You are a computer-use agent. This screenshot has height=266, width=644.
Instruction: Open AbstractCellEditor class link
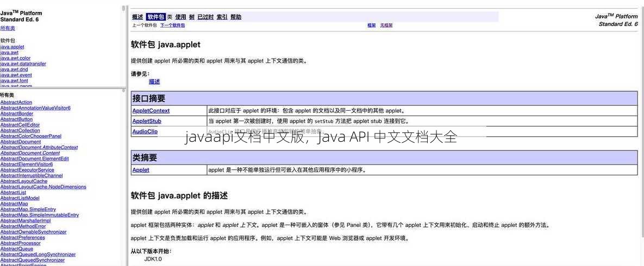20,125
